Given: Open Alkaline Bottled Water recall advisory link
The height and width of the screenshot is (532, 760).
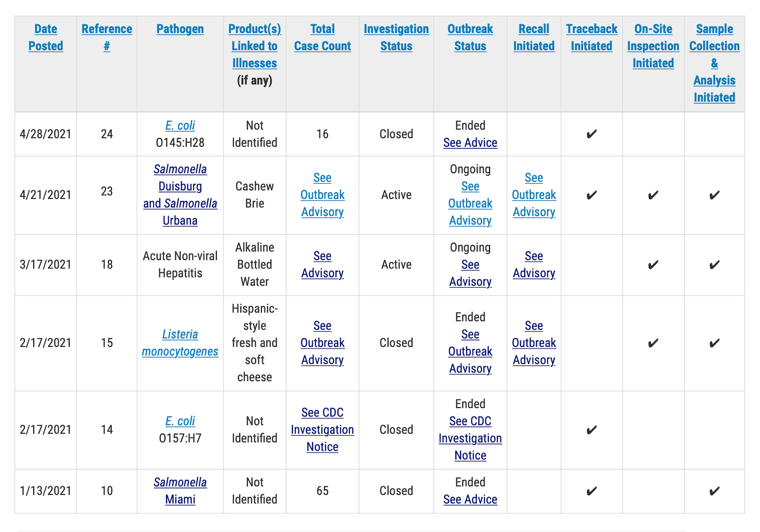Looking at the screenshot, I should click(x=534, y=264).
